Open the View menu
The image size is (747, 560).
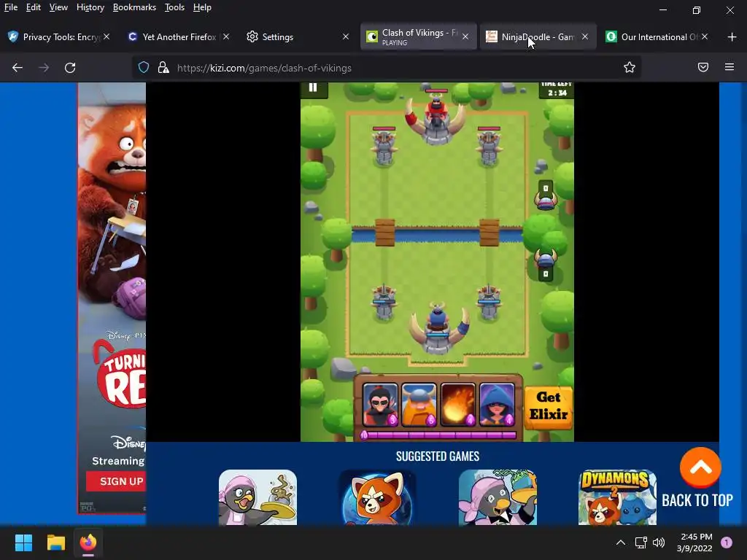(58, 7)
